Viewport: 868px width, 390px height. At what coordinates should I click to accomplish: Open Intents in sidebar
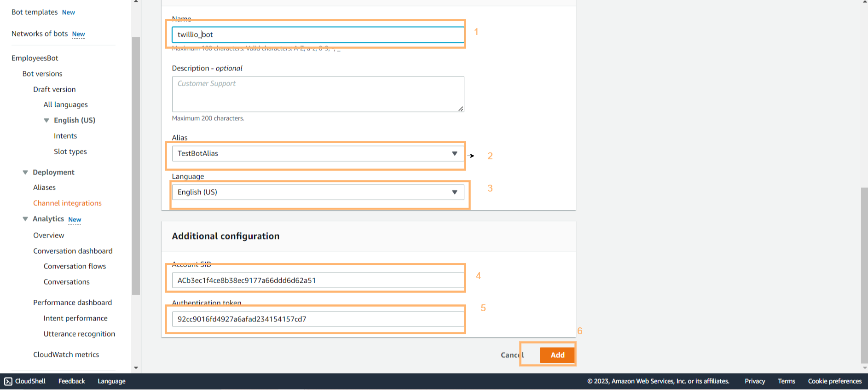(x=65, y=136)
